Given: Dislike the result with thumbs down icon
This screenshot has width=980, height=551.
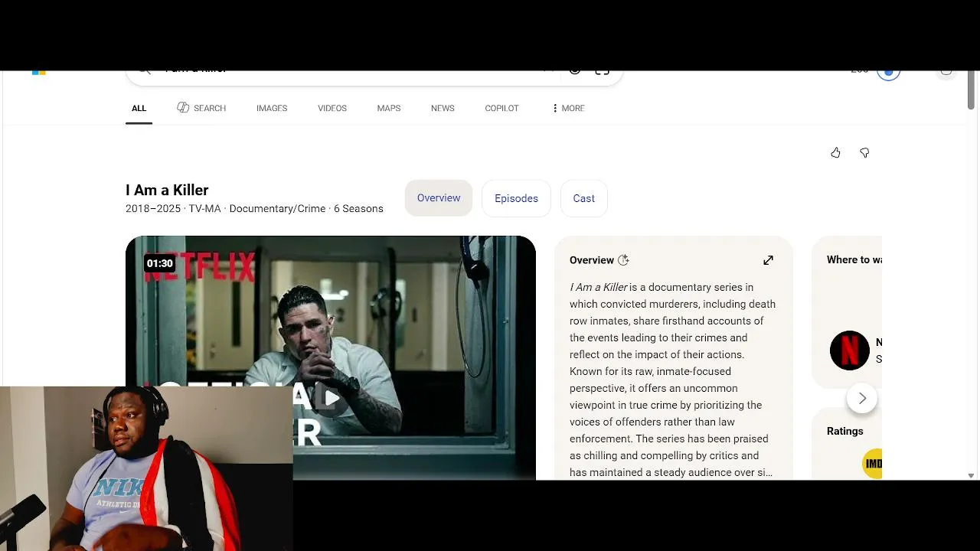Looking at the screenshot, I should 864,153.
